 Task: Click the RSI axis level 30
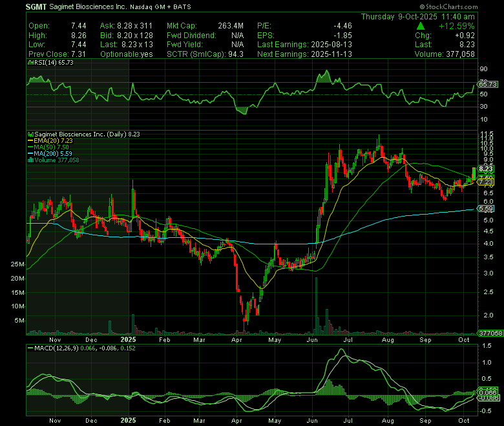(483, 107)
